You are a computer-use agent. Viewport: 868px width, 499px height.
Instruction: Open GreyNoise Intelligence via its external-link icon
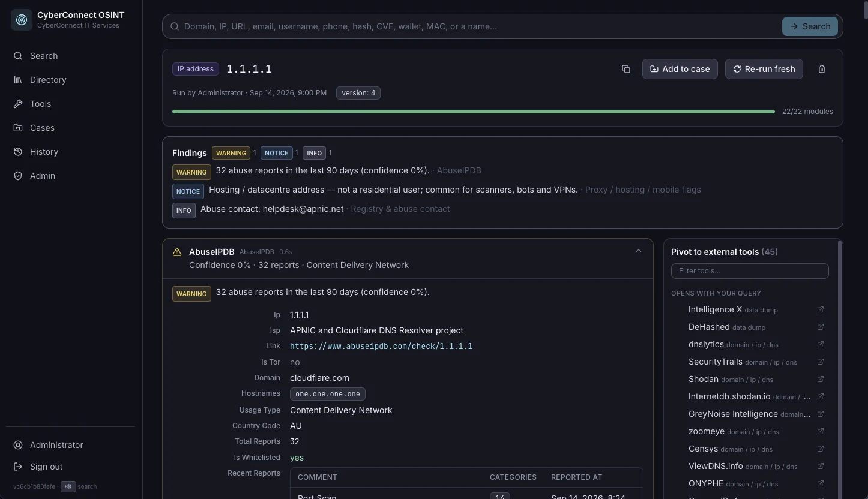coord(821,414)
